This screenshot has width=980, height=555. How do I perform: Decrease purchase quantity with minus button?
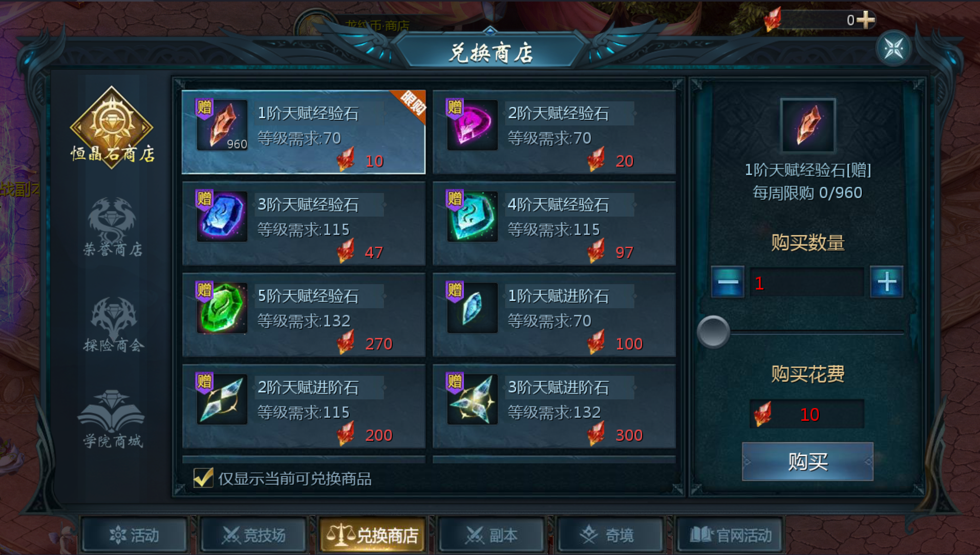click(x=728, y=282)
